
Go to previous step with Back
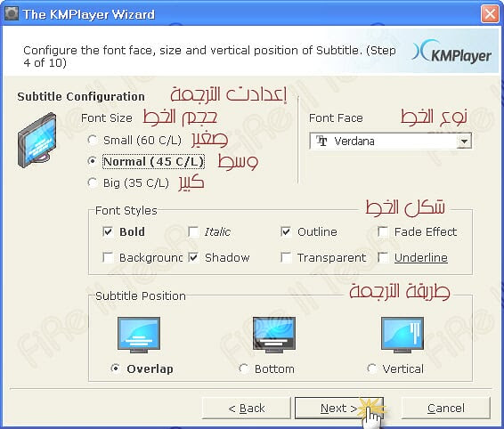[247, 408]
